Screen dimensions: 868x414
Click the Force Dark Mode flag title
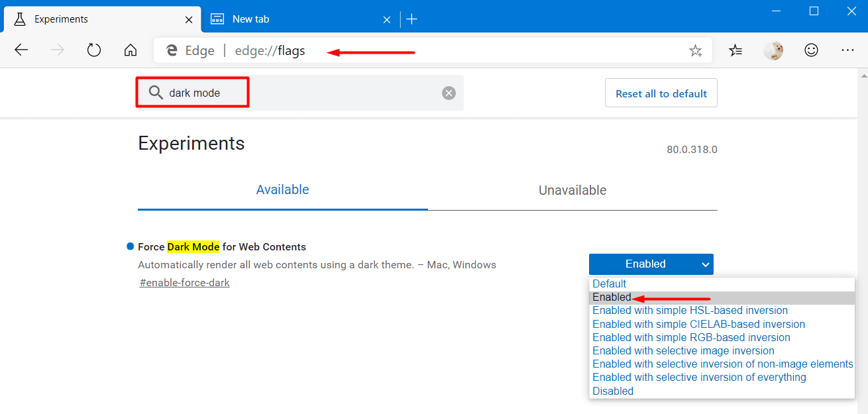pyautogui.click(x=222, y=246)
